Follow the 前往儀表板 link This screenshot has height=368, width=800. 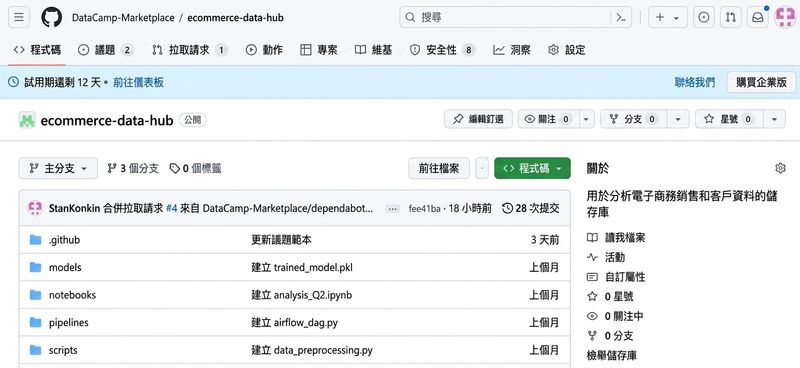click(138, 83)
